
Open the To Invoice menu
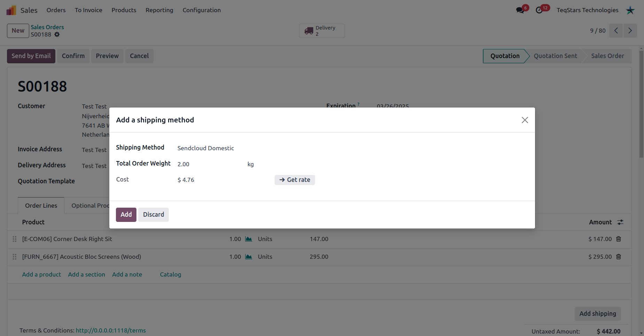(x=88, y=10)
